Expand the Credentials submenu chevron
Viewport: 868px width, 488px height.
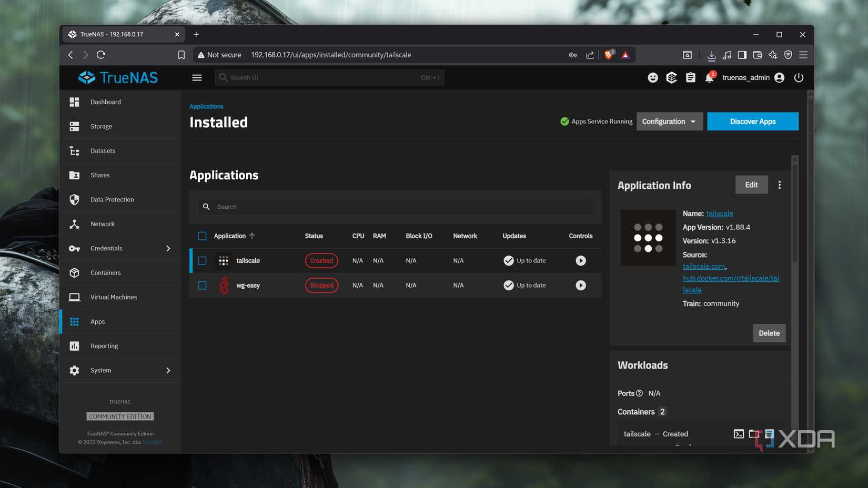[x=168, y=248]
